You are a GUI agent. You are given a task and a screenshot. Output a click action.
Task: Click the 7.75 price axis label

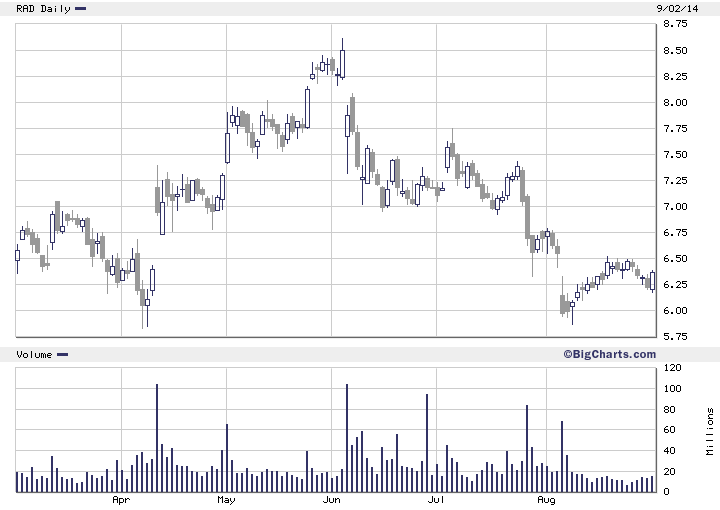[x=675, y=129]
